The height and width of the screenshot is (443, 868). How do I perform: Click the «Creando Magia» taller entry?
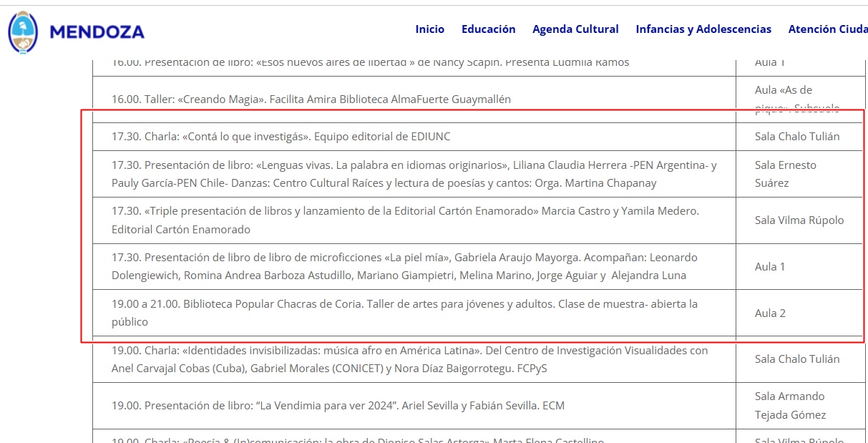click(311, 99)
